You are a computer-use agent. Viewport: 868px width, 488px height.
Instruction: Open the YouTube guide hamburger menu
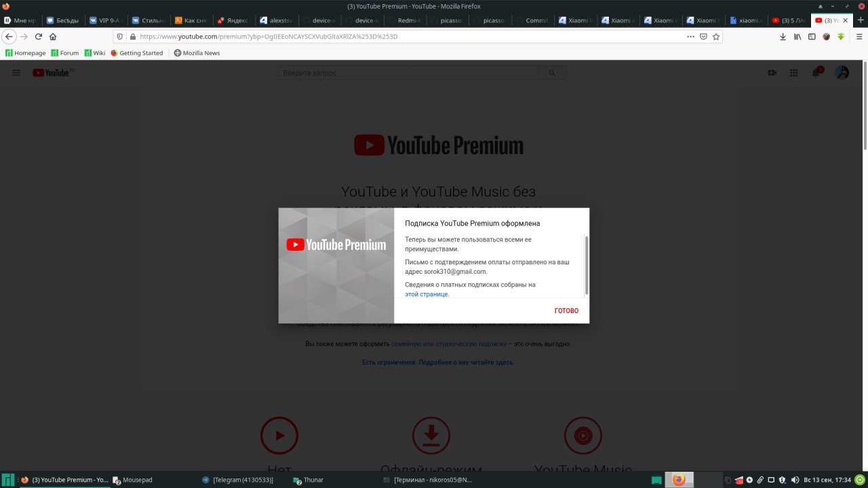(x=16, y=73)
